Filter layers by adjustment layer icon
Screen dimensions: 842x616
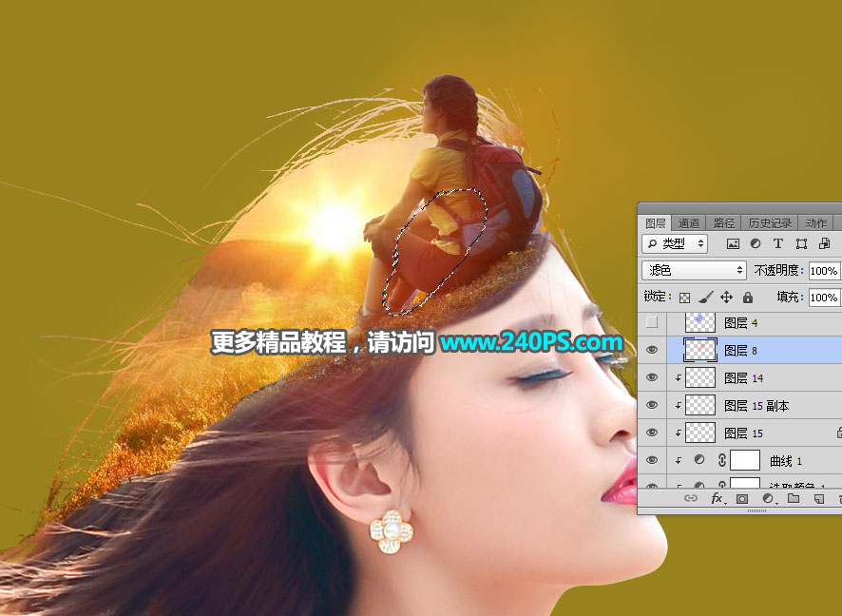point(756,243)
